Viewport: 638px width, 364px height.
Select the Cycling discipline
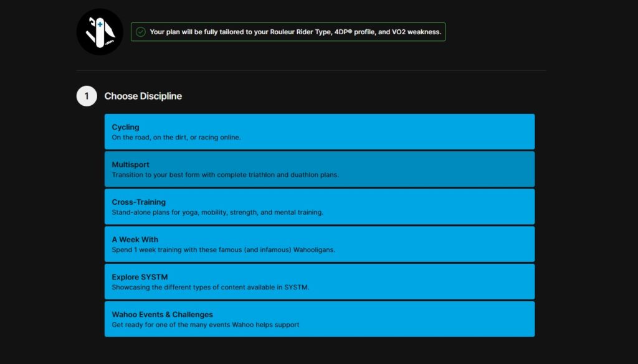click(x=320, y=132)
